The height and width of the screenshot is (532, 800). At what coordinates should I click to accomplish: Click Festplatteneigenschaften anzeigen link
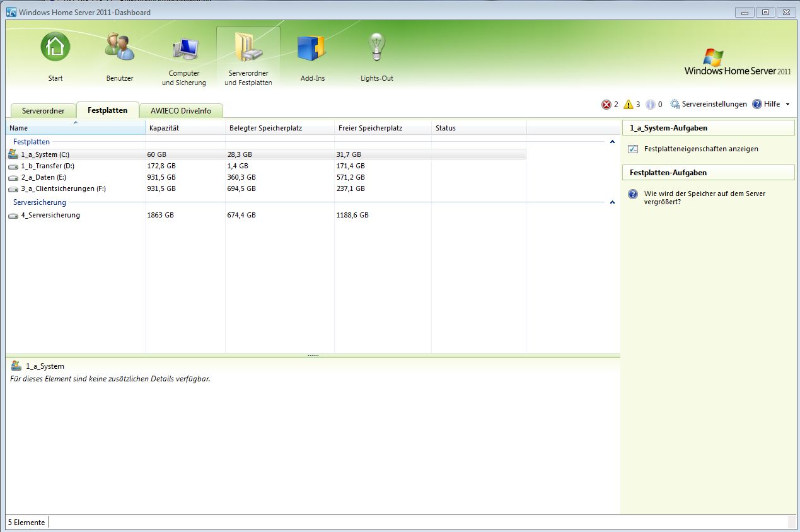click(x=701, y=149)
